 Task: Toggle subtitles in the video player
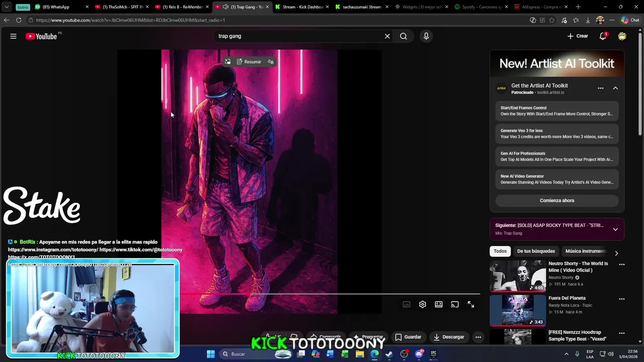(x=407, y=304)
